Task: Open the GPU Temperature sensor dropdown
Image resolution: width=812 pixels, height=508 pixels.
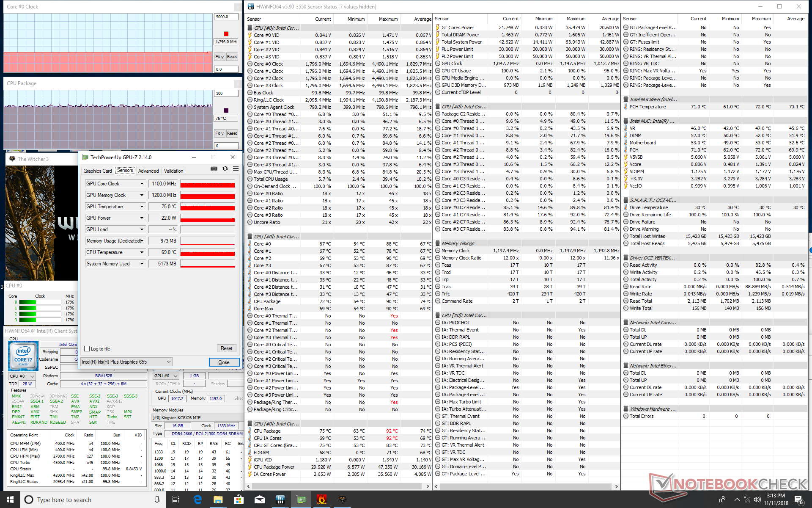Action: (x=142, y=207)
